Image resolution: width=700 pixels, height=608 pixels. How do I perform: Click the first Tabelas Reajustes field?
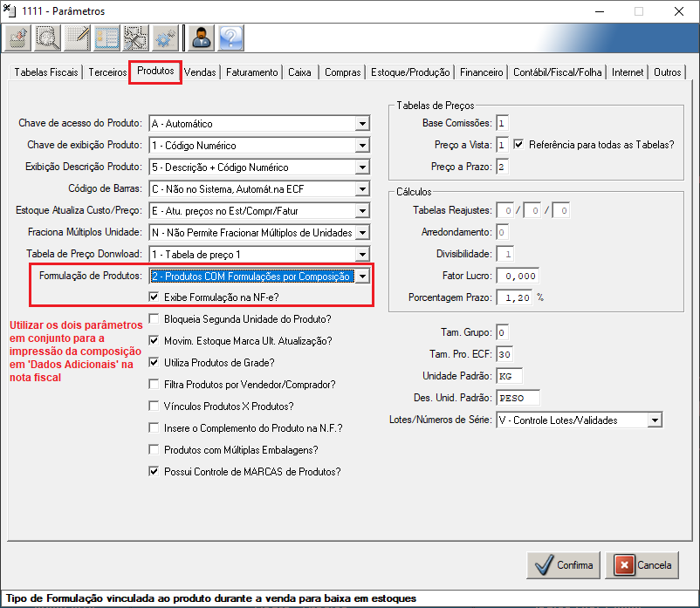(505, 210)
